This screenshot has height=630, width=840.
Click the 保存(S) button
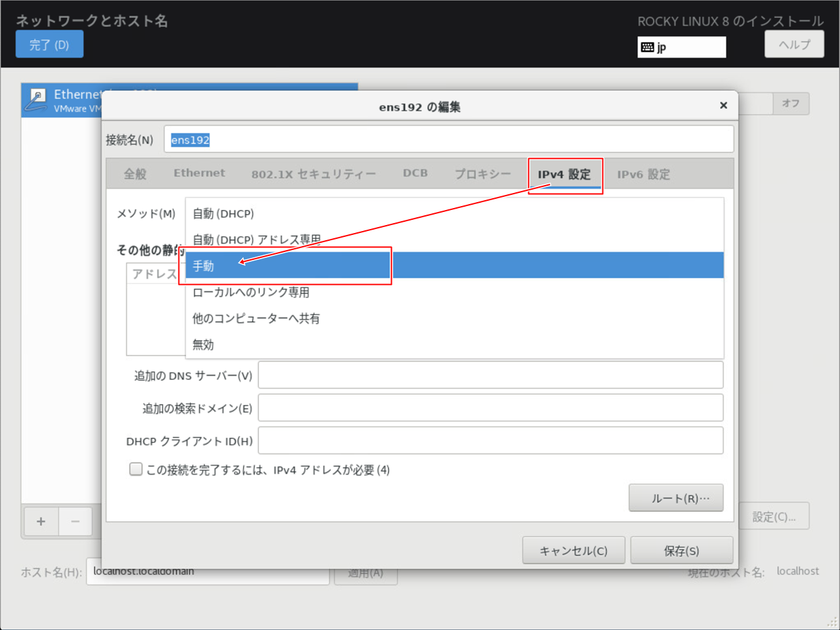[681, 551]
